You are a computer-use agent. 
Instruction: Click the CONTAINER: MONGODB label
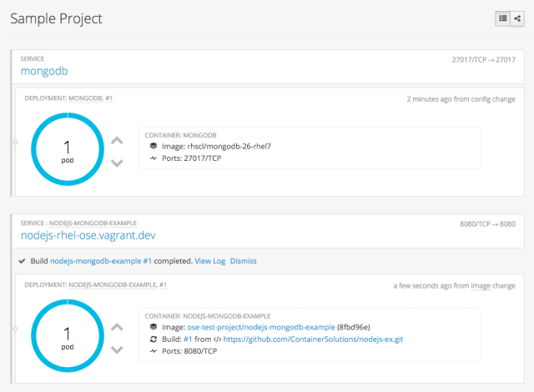click(x=180, y=135)
